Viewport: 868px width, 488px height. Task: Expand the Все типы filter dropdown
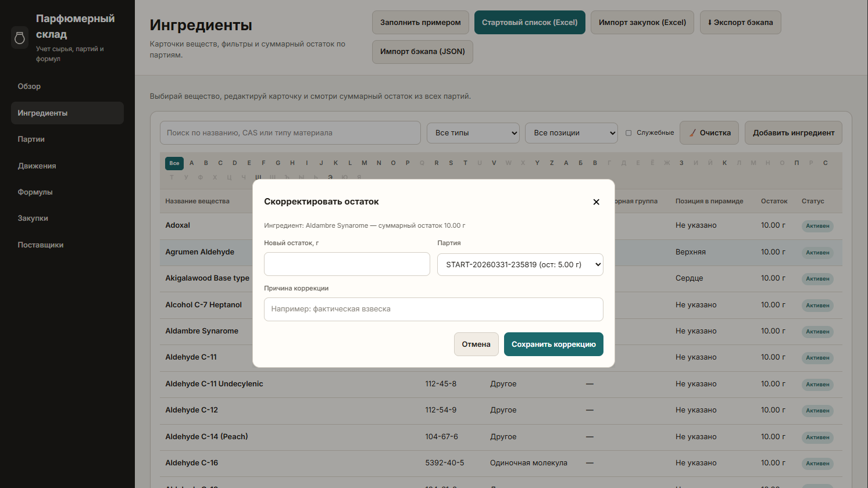tap(473, 133)
